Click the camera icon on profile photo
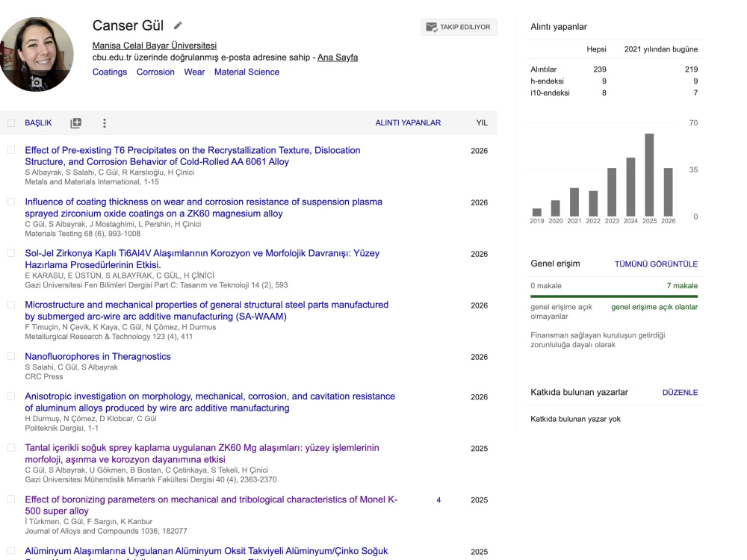This screenshot has height=560, width=747. point(36,81)
